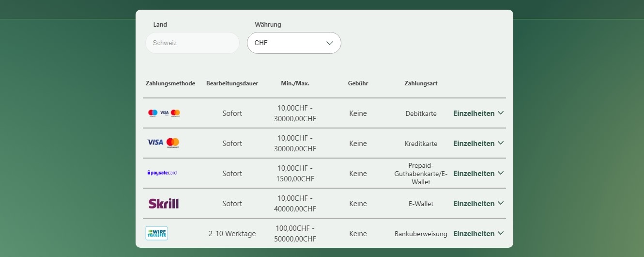Click the Bearbeitungsdauer column header

coord(232,83)
